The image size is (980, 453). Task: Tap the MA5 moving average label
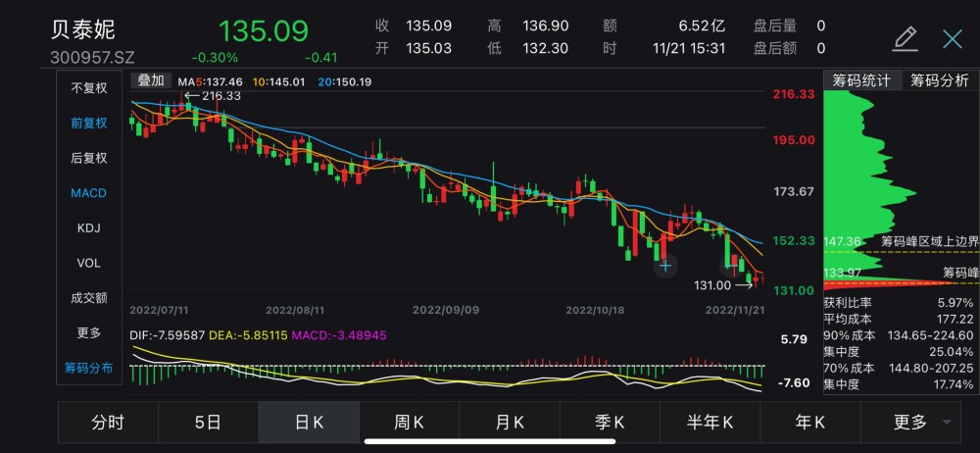[x=210, y=81]
